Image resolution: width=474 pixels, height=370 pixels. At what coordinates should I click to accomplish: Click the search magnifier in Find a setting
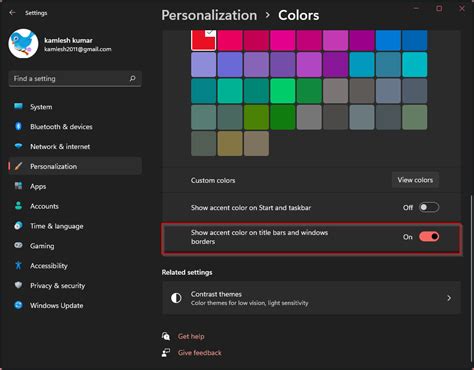(133, 78)
